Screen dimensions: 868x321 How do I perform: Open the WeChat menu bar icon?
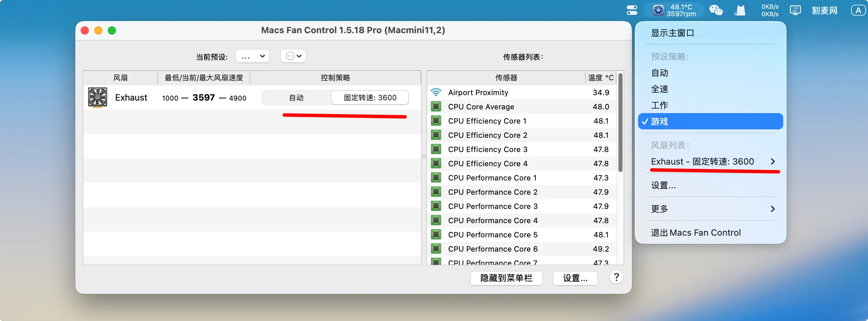point(716,10)
